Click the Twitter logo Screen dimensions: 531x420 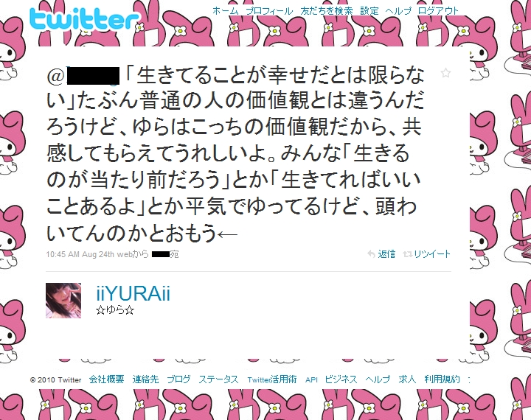84,18
